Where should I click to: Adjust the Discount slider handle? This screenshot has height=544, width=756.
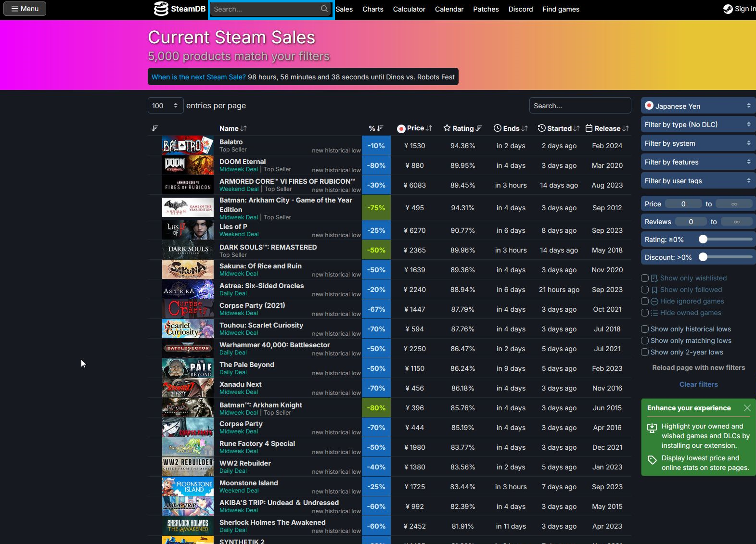click(x=703, y=257)
